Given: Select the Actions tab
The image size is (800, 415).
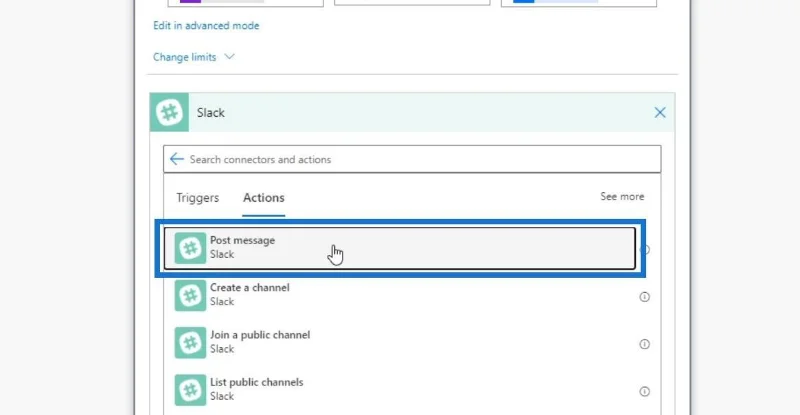Looking at the screenshot, I should click(263, 198).
